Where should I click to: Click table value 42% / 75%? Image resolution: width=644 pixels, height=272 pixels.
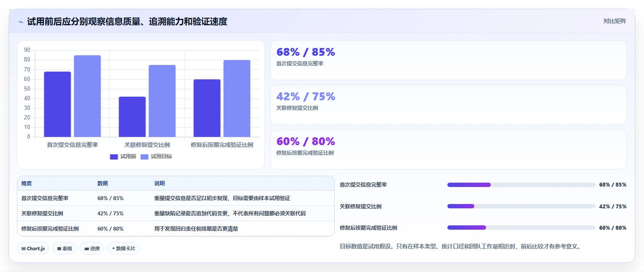coord(111,214)
